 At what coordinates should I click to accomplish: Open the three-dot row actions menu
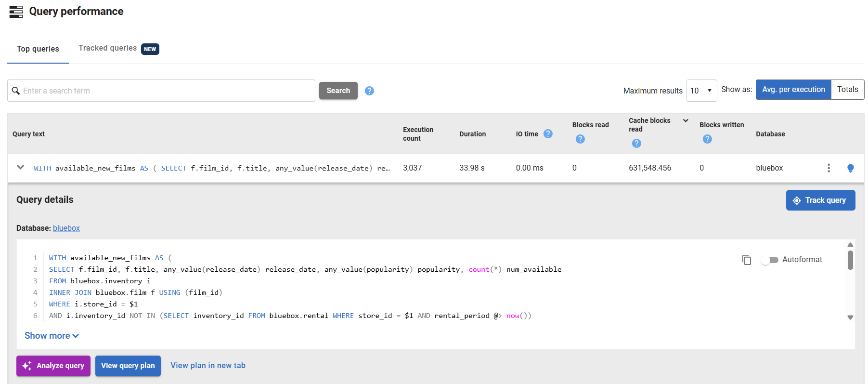pyautogui.click(x=829, y=168)
